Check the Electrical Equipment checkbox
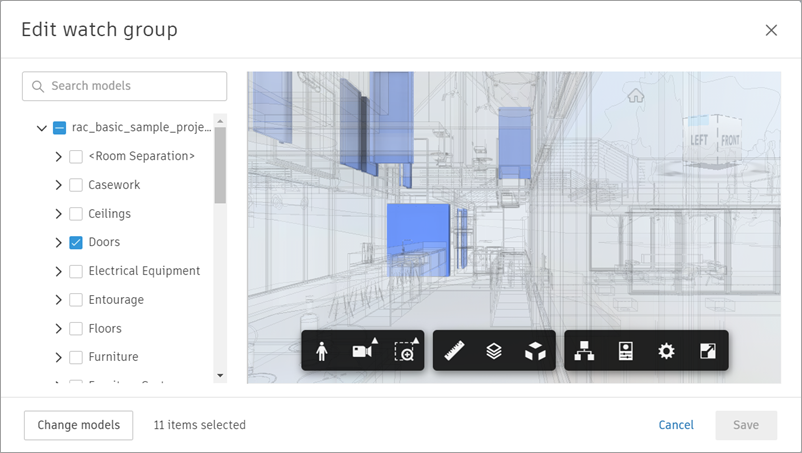802x453 pixels. [x=76, y=271]
